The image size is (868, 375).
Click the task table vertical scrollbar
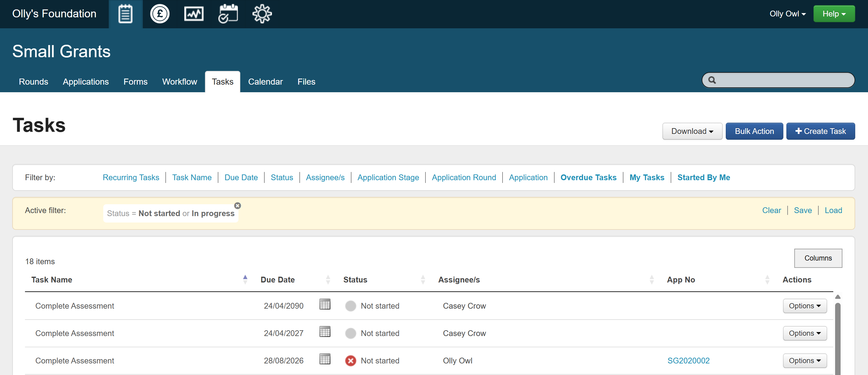point(838,338)
